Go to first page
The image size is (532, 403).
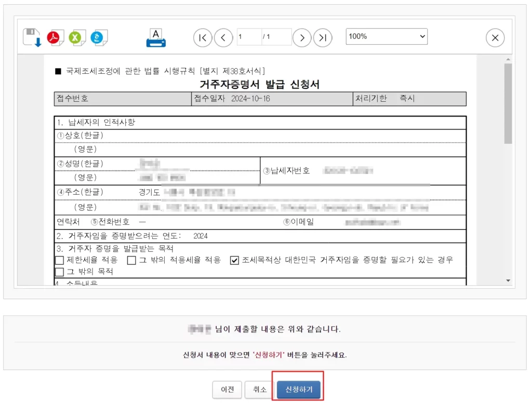[x=203, y=38]
